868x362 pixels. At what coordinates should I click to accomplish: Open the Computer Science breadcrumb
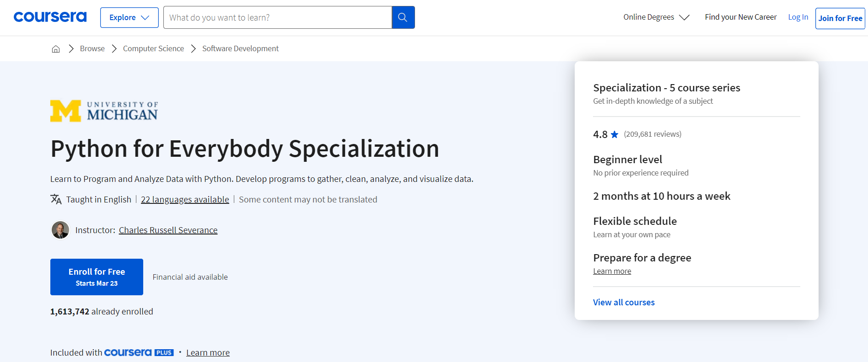pos(153,48)
